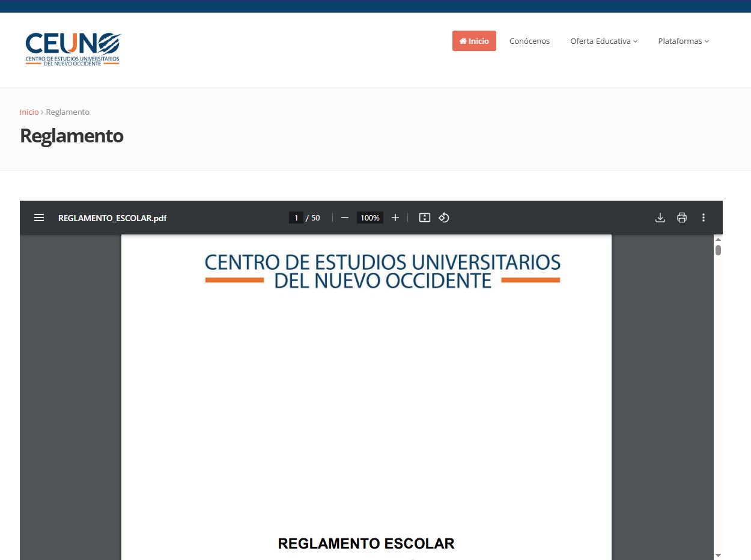
Task: Select the fit-to-page icon
Action: coord(424,218)
